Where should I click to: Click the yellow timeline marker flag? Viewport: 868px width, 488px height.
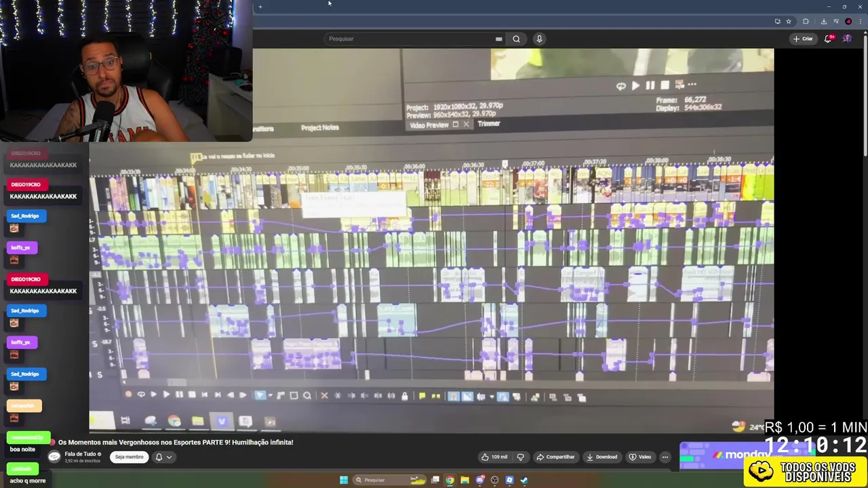[196, 158]
